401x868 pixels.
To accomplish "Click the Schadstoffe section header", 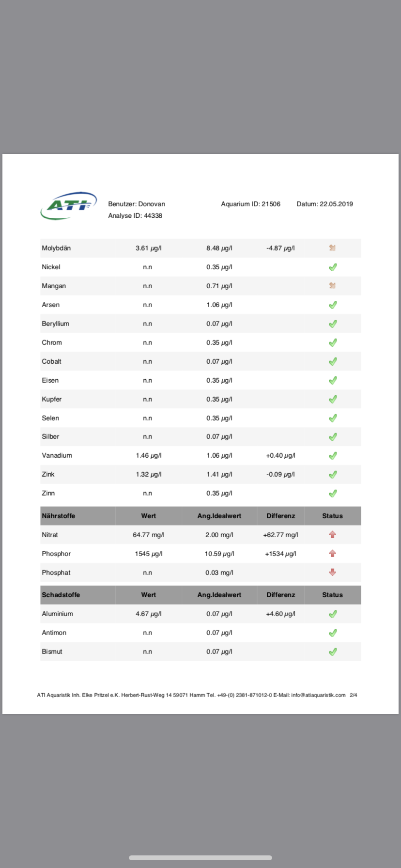I will [61, 595].
